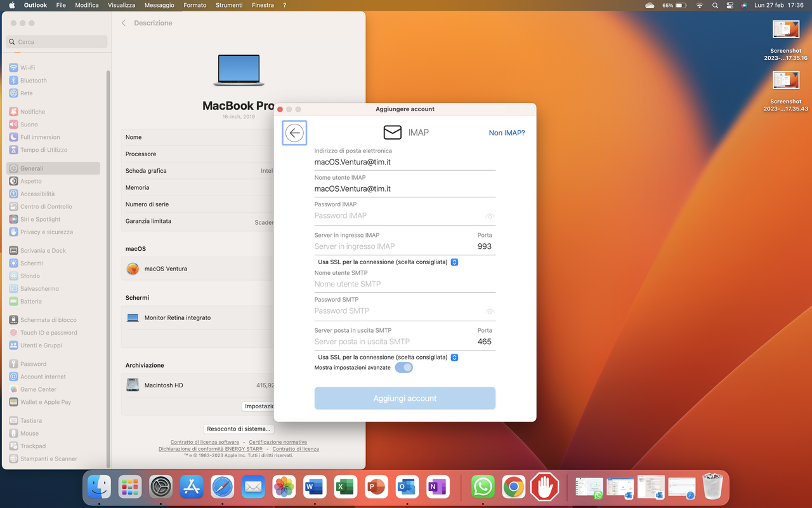Select Privacy e sicurezza in sidebar

(x=53, y=232)
